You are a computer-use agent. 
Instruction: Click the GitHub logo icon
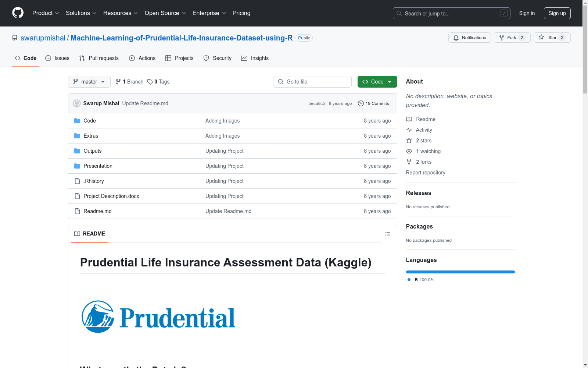click(x=18, y=13)
